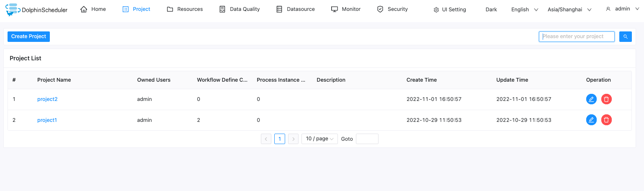Click project1 update time value
This screenshot has width=644, height=191.
[524, 120]
